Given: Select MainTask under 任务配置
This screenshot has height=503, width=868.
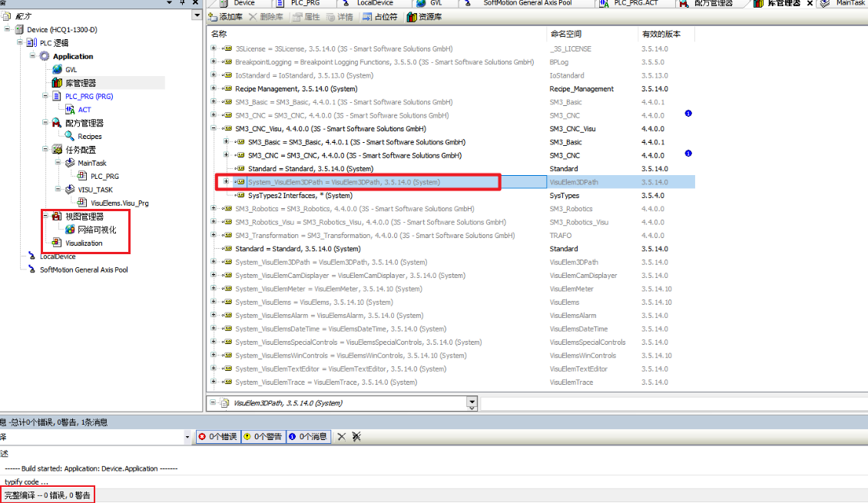Looking at the screenshot, I should tap(91, 163).
